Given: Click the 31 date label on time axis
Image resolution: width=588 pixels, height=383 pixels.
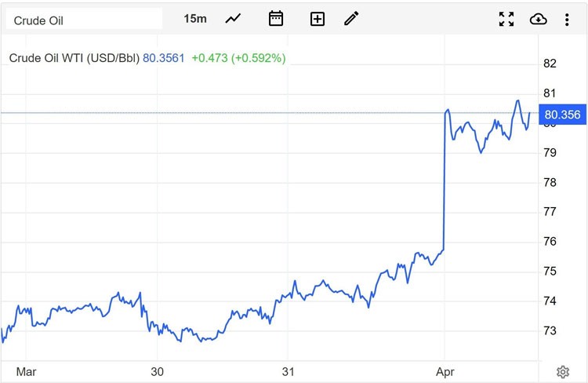Looking at the screenshot, I should pyautogui.click(x=289, y=371).
